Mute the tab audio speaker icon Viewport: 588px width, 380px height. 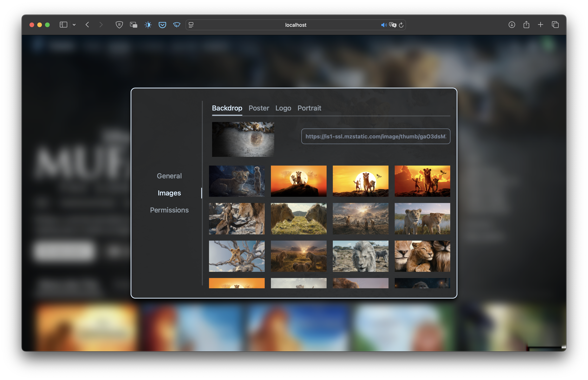pos(383,25)
